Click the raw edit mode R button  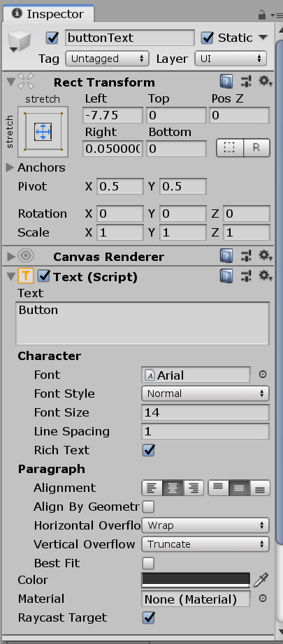256,148
